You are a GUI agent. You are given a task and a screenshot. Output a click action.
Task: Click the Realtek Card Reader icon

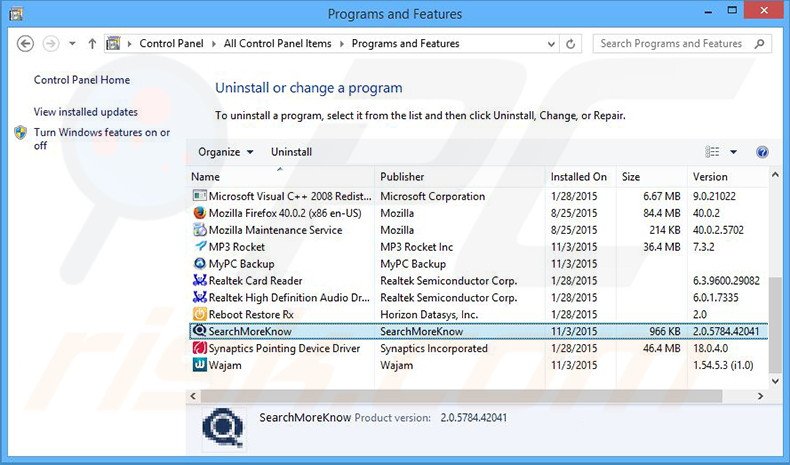[x=200, y=281]
